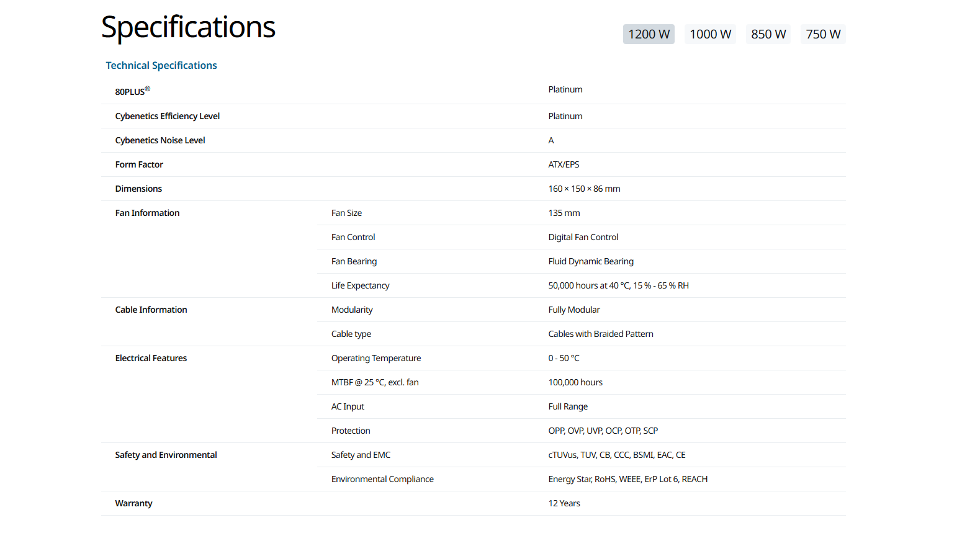Click the Cable Information section label

pos(151,310)
